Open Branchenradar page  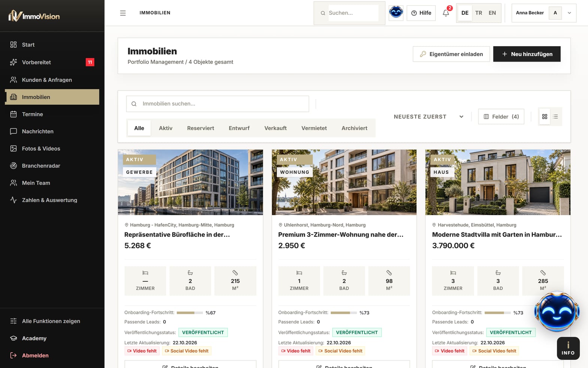(x=52, y=166)
